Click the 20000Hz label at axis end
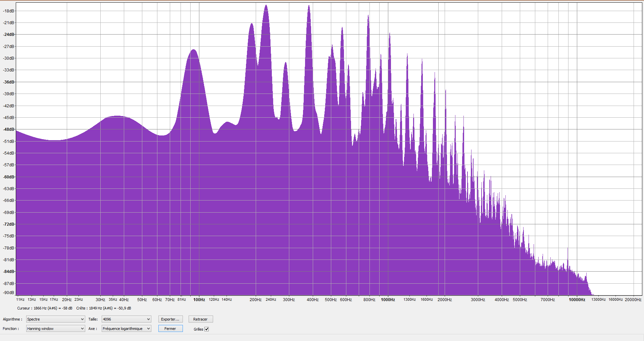644x341 pixels. tap(633, 300)
